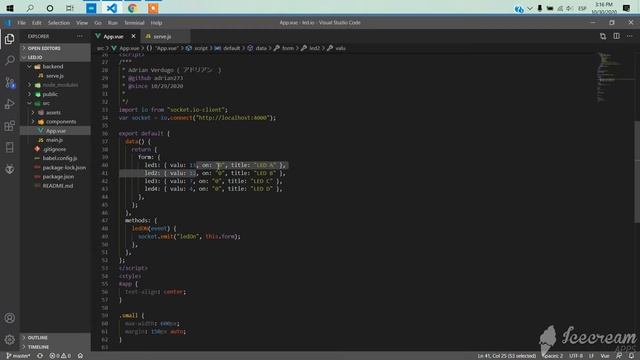Click the notifications bell in the status bar
This screenshot has height=360, width=640.
point(631,356)
